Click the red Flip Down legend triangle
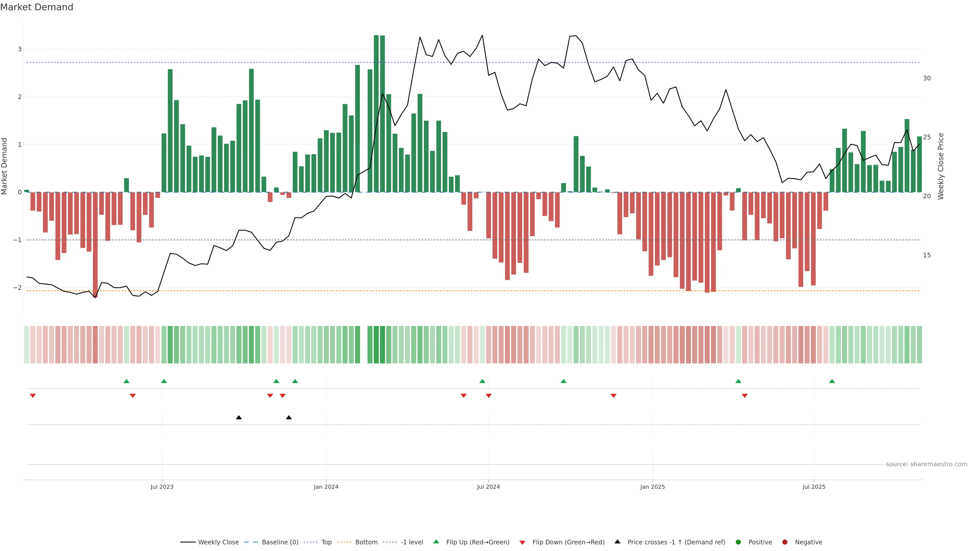The image size is (980, 551). (x=522, y=543)
